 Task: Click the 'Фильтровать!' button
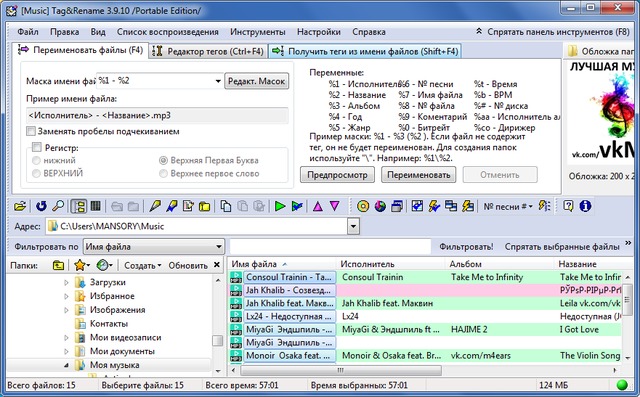click(x=466, y=246)
